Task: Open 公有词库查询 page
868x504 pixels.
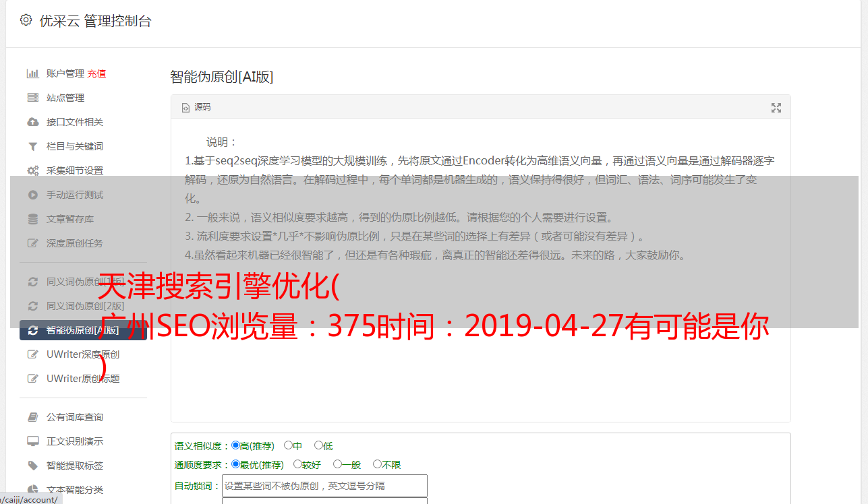Action: coord(75,417)
